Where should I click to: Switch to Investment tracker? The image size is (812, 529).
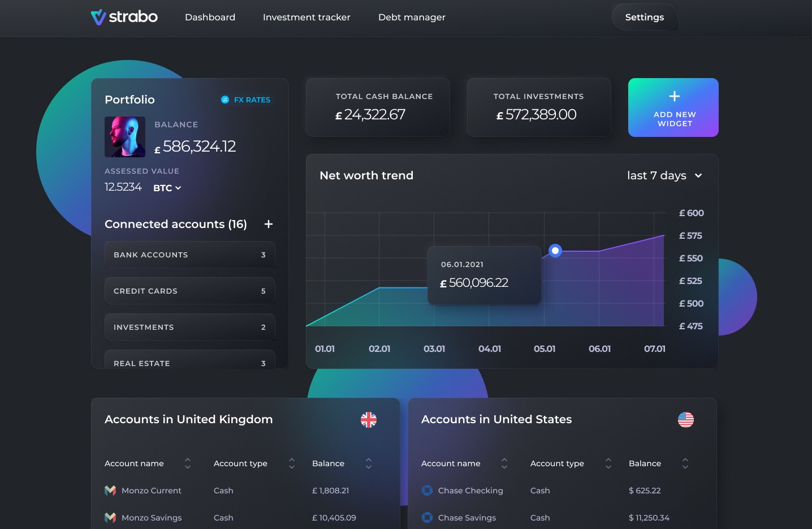[x=306, y=17]
